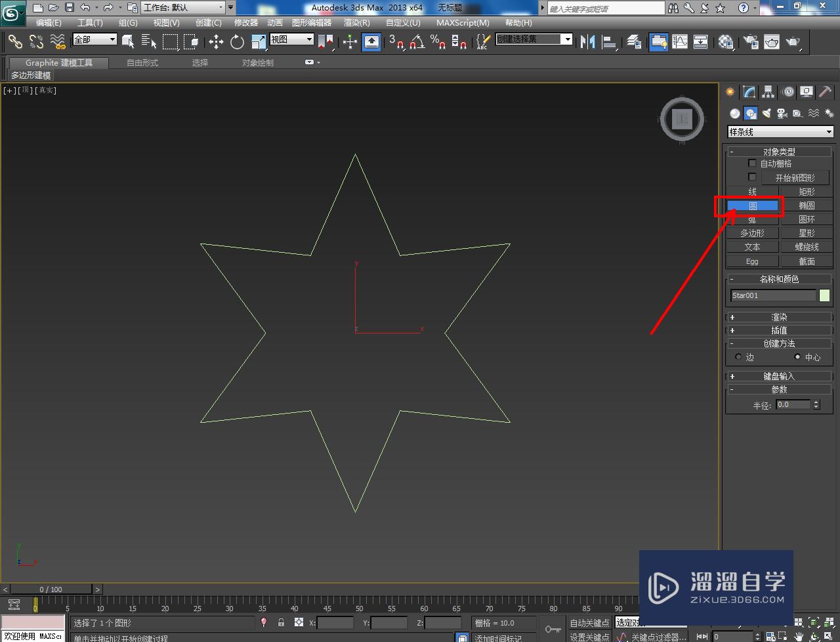
Task: Click the 矩形 shape button
Action: click(x=807, y=192)
